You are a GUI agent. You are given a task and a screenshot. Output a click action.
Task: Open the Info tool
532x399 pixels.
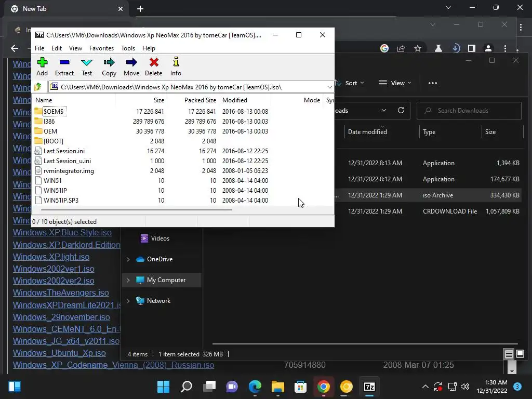[x=176, y=67]
